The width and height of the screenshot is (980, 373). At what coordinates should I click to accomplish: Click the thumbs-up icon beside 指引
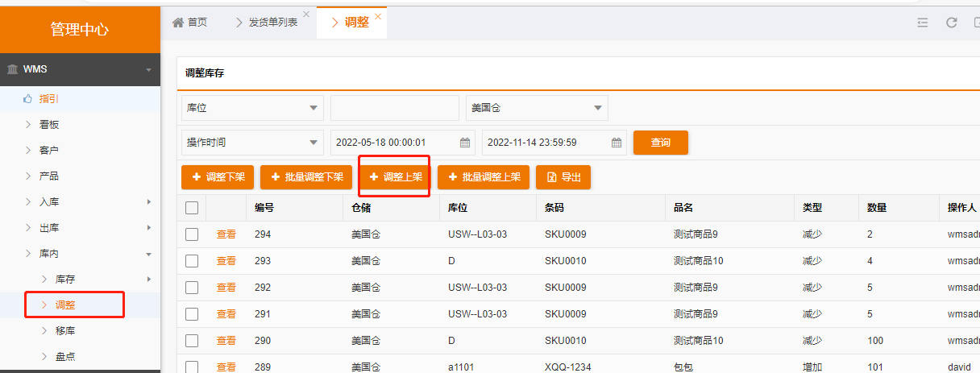[x=27, y=98]
